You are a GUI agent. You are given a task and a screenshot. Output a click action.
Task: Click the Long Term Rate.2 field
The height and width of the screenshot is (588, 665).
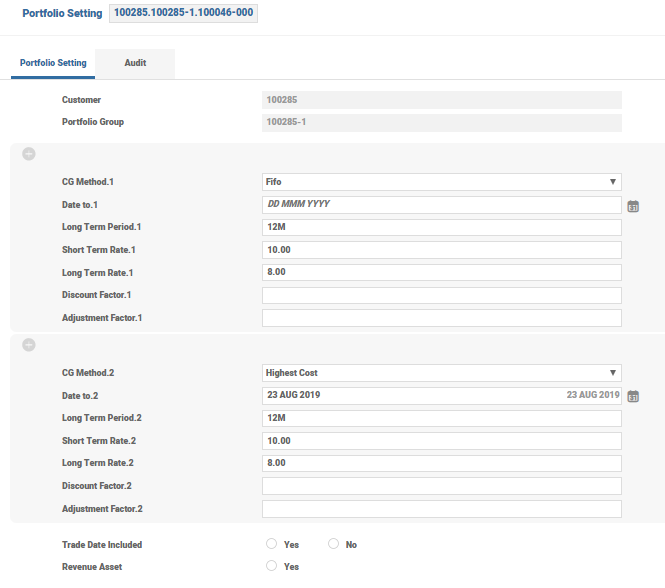(x=441, y=463)
